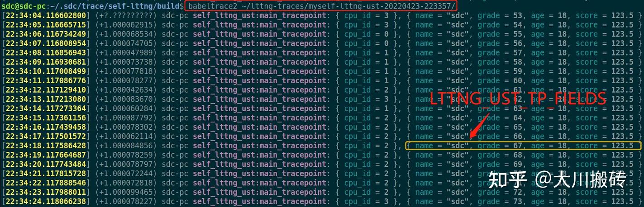Click the red LTTNG_UST_TP_FIELDS annotation label
This screenshot has width=644, height=207.
[x=517, y=99]
